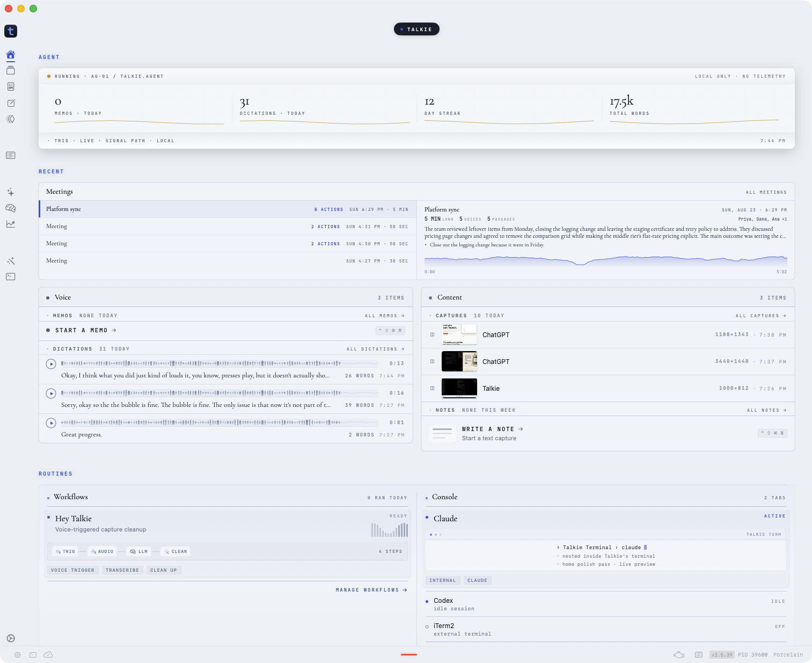Click the icon beside the 7:38 PM ChatGPT capture
This screenshot has height=663, width=812.
click(x=432, y=334)
